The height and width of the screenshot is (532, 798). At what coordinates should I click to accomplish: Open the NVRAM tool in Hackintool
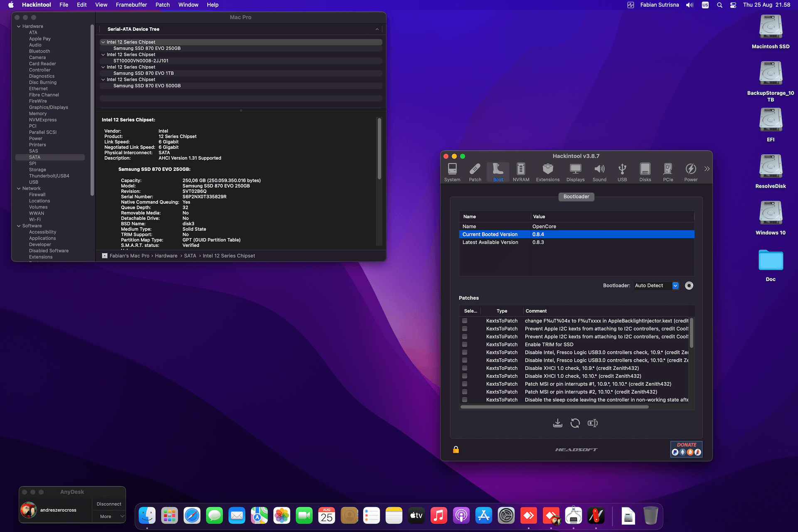point(521,172)
